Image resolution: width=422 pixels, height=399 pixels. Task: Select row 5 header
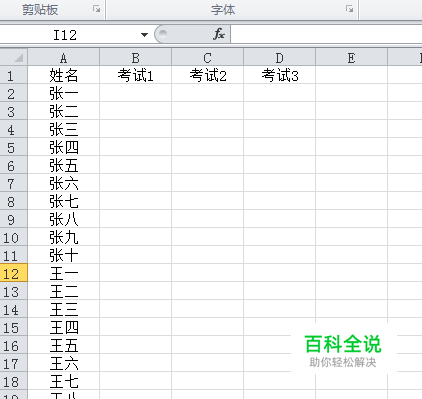click(x=13, y=147)
